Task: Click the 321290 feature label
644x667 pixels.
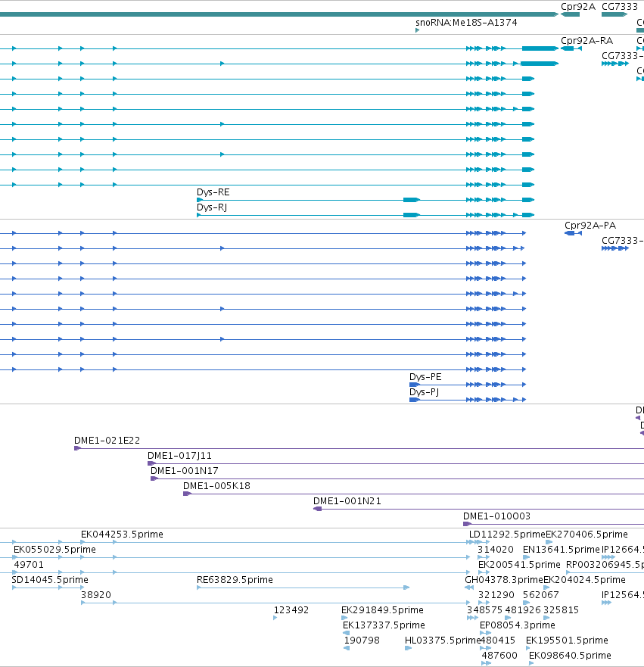Action: pos(496,594)
